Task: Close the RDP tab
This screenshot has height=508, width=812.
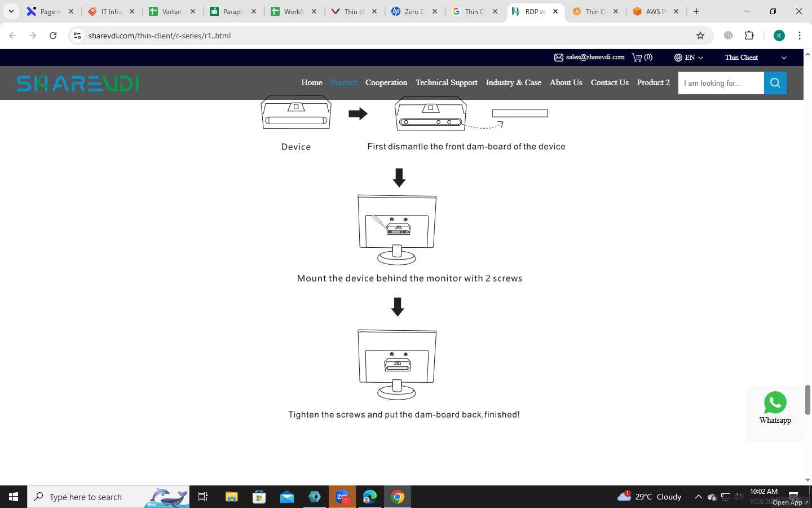Action: click(x=555, y=11)
